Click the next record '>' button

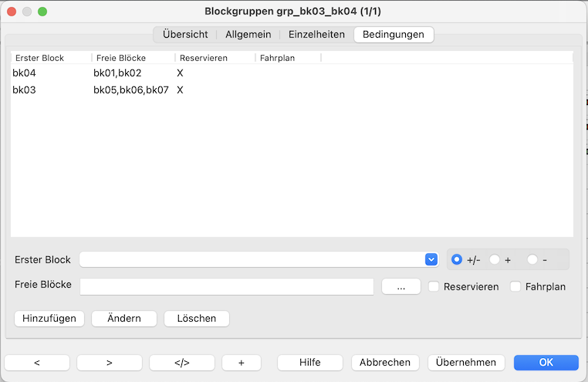[110, 363]
